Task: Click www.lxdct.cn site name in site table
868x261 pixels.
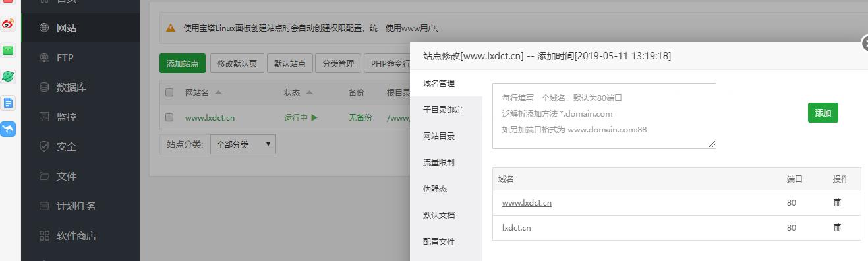Action: click(x=210, y=118)
